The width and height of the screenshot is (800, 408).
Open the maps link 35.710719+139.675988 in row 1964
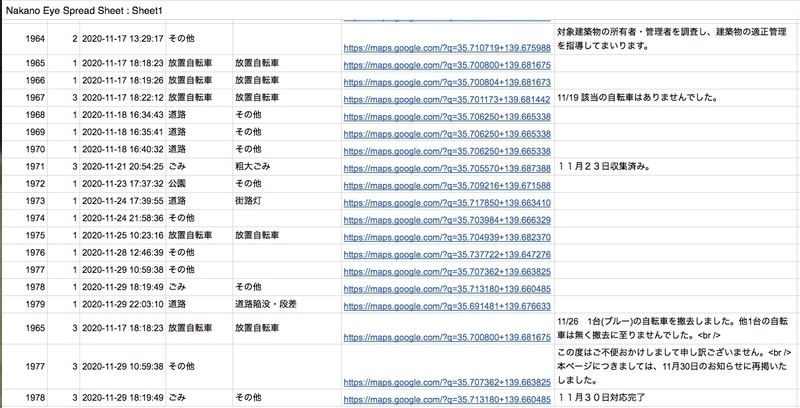(x=447, y=48)
